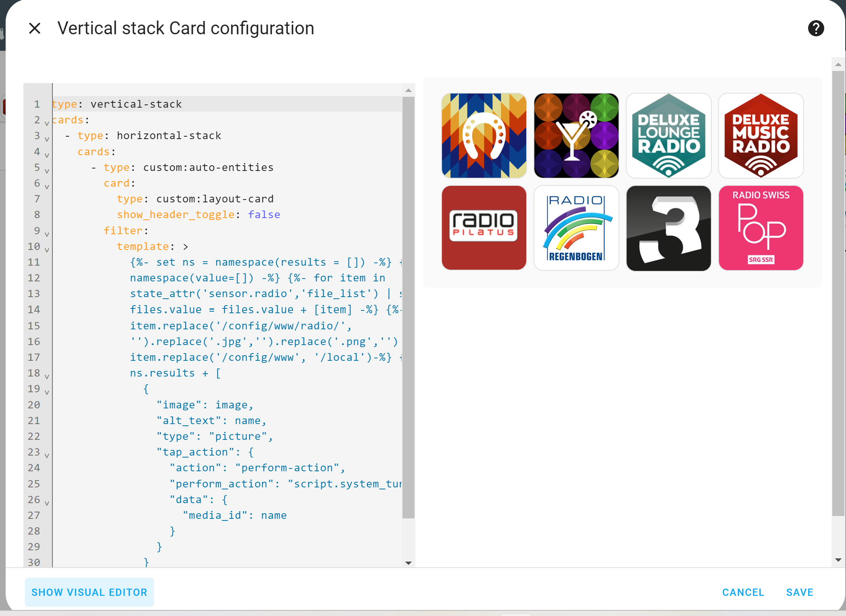Click the Radio Regenbogen logo
The width and height of the screenshot is (846, 616).
576,228
